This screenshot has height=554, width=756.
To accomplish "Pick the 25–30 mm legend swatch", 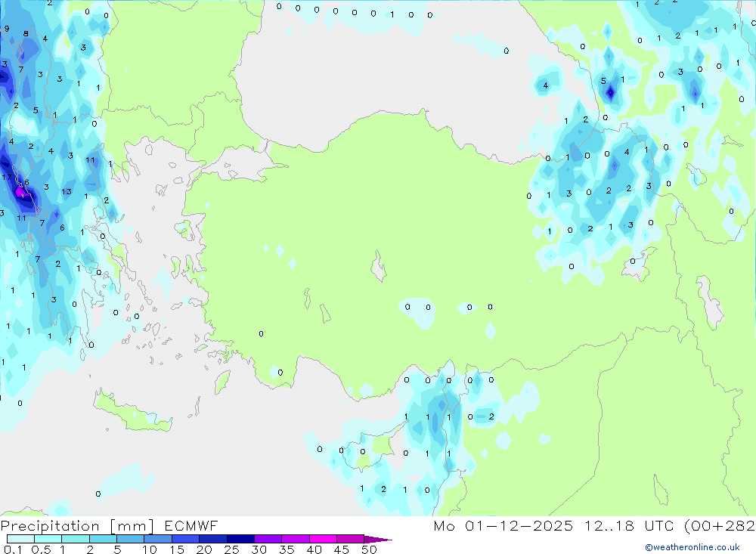I will [240, 539].
